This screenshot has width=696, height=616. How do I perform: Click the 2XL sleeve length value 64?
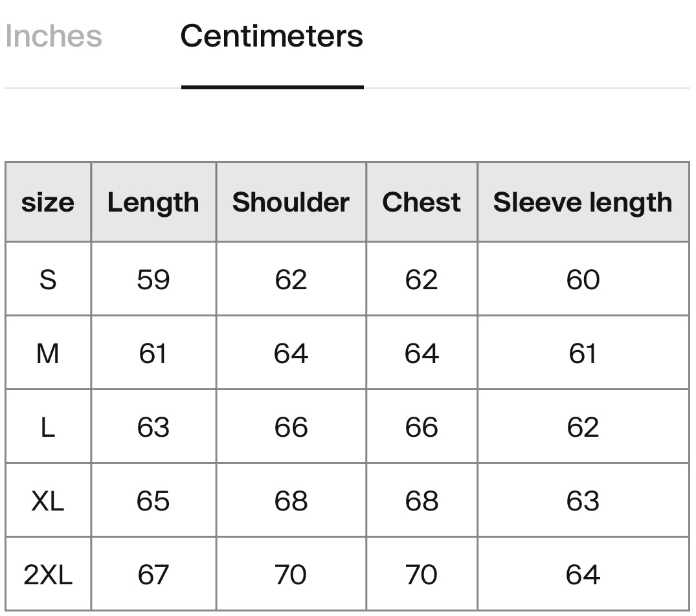pyautogui.click(x=583, y=575)
